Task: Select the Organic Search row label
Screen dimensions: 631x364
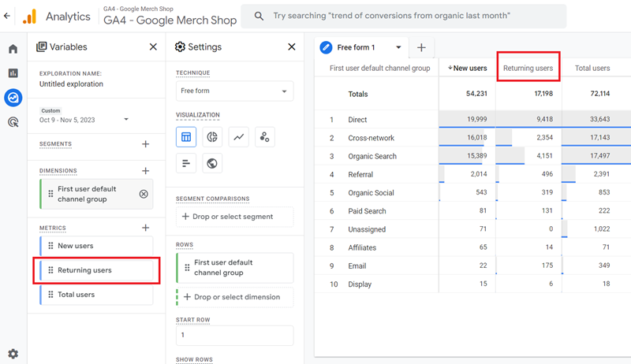Action: point(372,156)
